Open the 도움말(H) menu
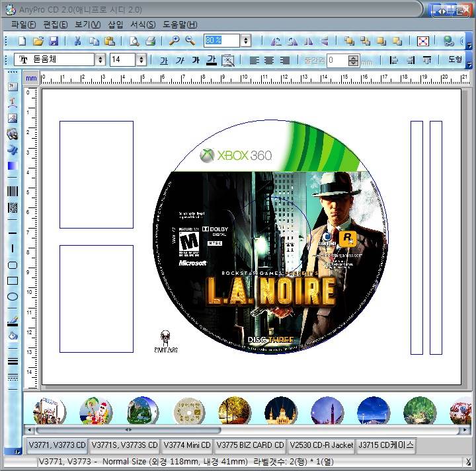Image resolution: width=476 pixels, height=471 pixels. (180, 24)
